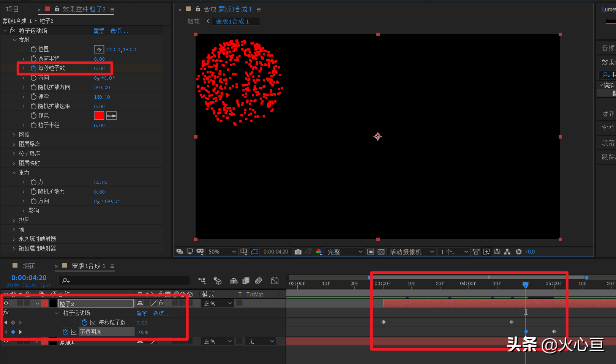Expand the 网格 property group

point(14,135)
